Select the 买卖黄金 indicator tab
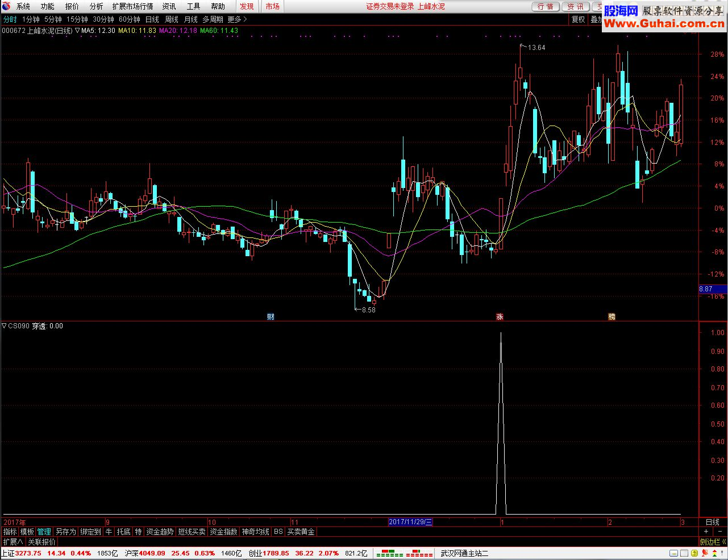 click(x=301, y=532)
